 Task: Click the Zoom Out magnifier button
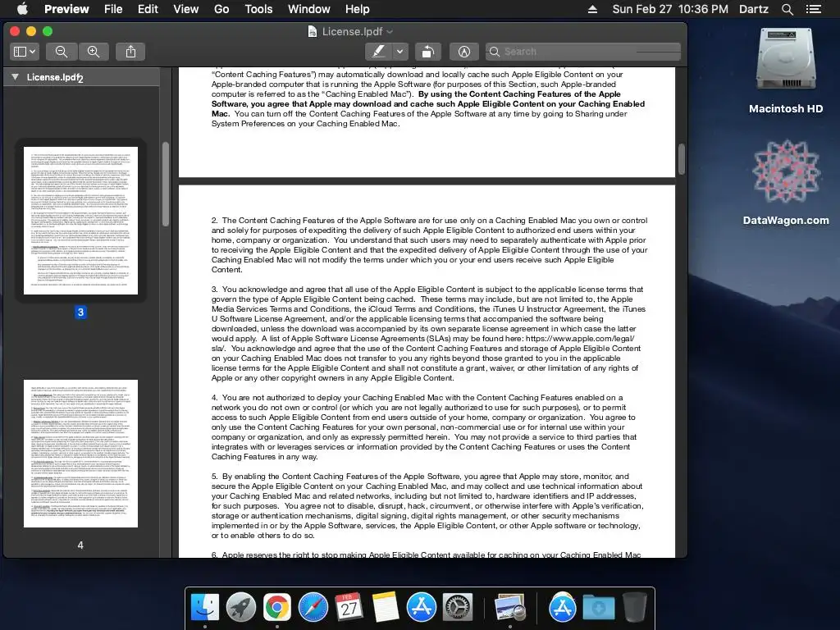tap(62, 52)
